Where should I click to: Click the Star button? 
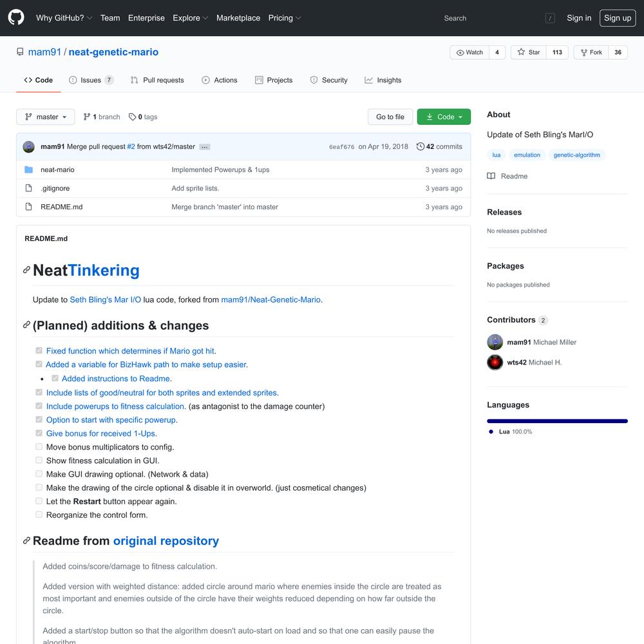pos(529,52)
